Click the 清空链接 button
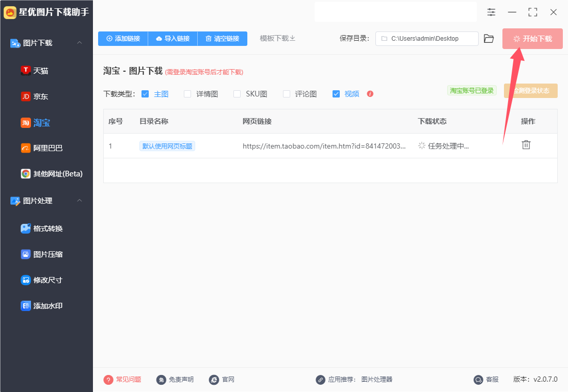This screenshot has height=392, width=568. point(223,39)
